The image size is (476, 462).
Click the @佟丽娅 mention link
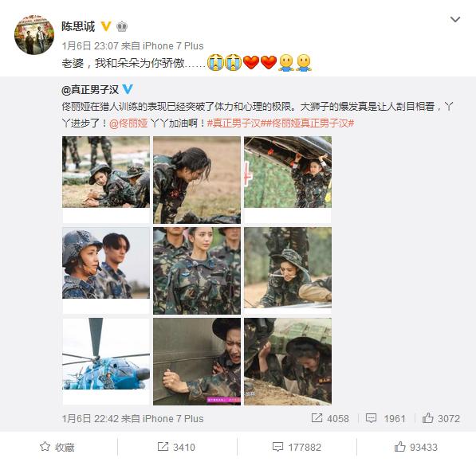(128, 123)
